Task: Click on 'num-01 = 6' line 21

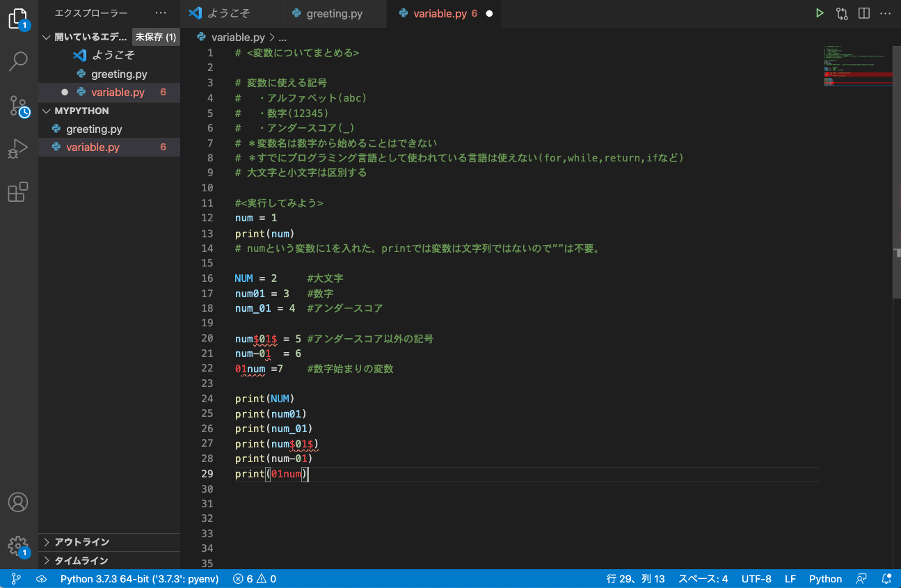Action: (268, 353)
